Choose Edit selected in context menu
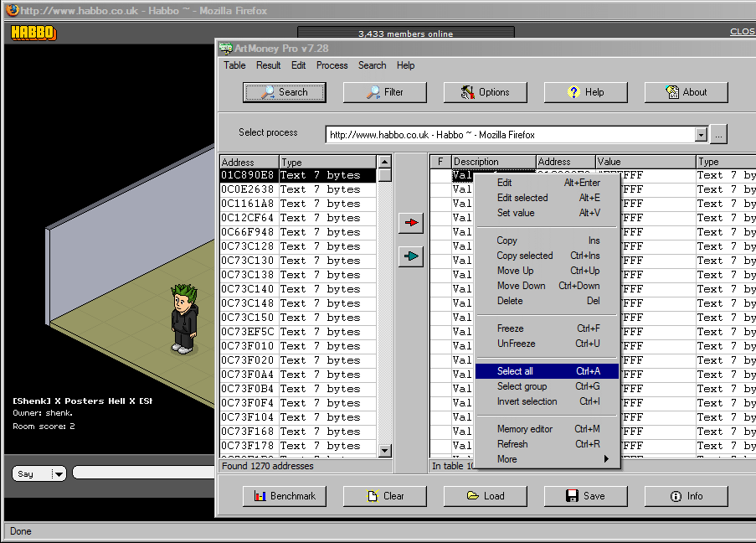This screenshot has width=756, height=543. [548, 198]
